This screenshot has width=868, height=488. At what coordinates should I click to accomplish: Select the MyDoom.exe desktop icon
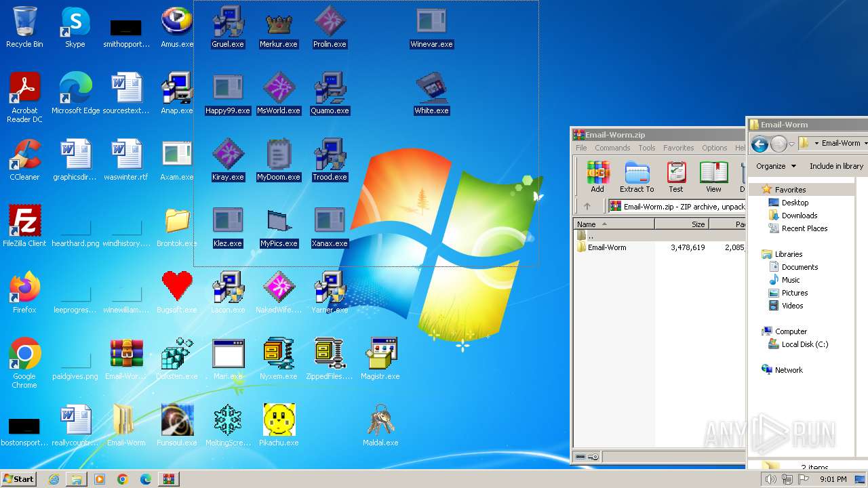coord(279,161)
